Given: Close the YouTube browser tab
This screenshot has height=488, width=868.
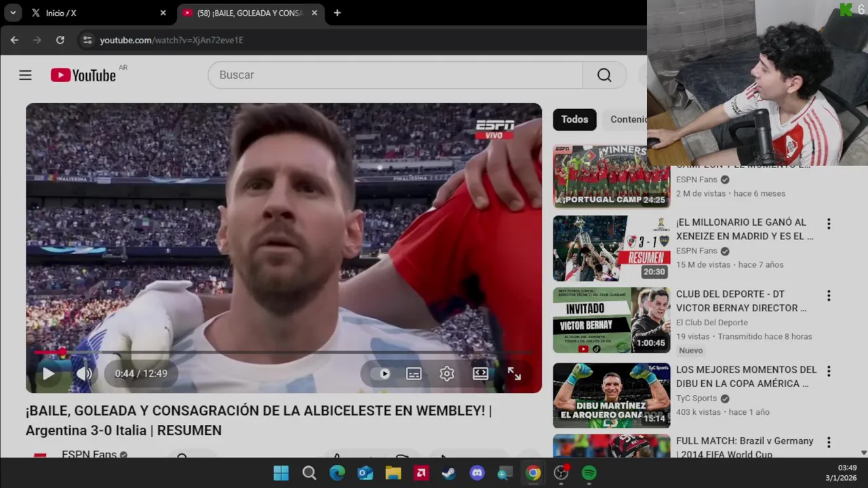Looking at the screenshot, I should [315, 13].
